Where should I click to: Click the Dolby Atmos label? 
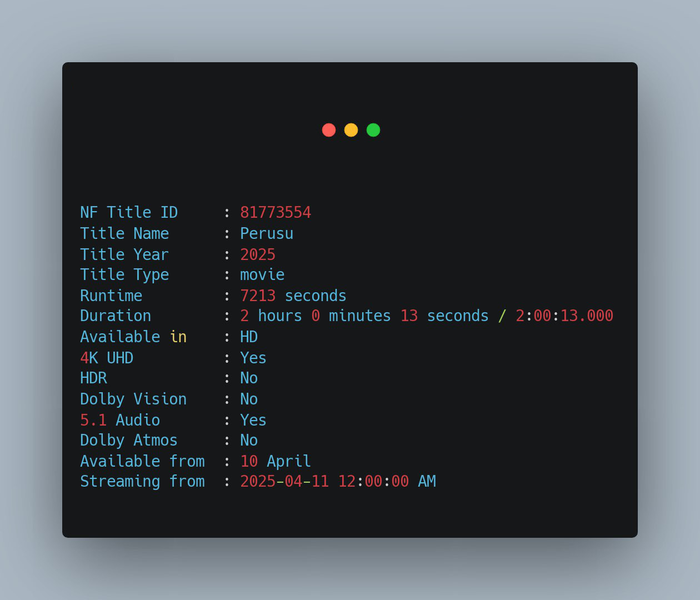point(129,441)
